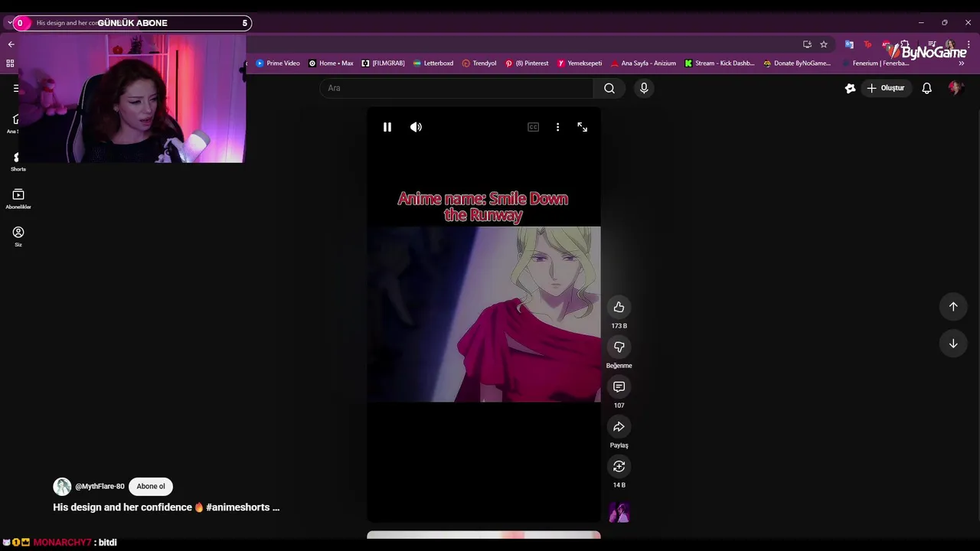Pause the playing Short video
This screenshot has height=551, width=980.
(x=387, y=127)
